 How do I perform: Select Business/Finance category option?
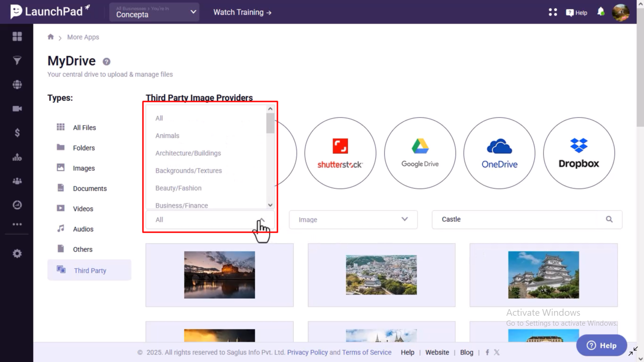point(182,205)
